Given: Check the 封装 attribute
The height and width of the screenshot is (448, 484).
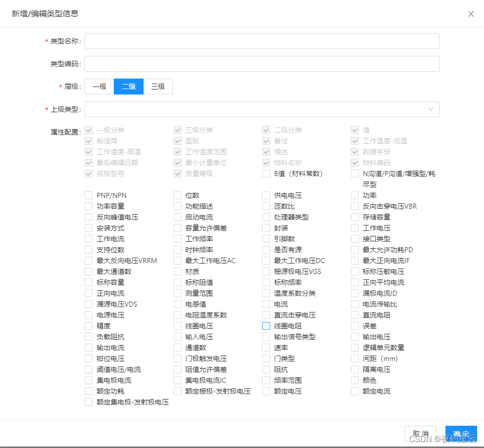Looking at the screenshot, I should click(x=266, y=228).
